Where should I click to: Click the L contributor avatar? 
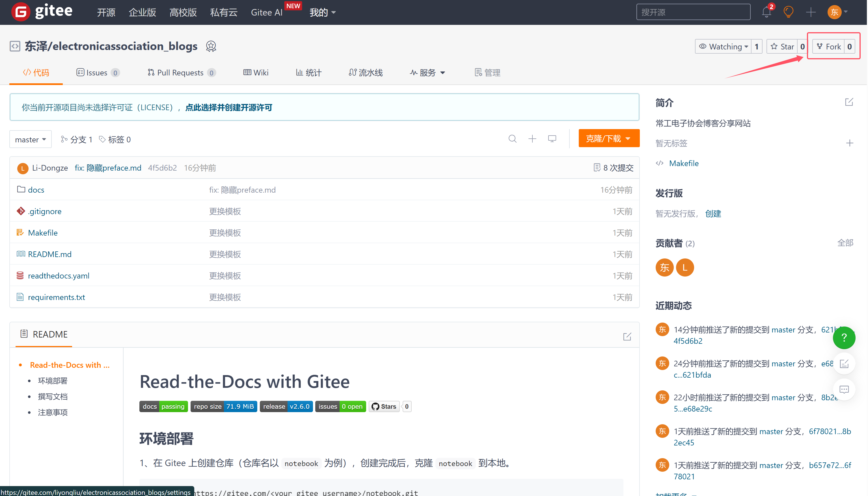pyautogui.click(x=685, y=267)
